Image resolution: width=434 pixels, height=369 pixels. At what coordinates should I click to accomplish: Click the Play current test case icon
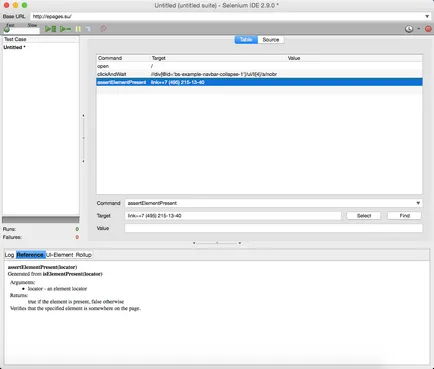pos(65,29)
